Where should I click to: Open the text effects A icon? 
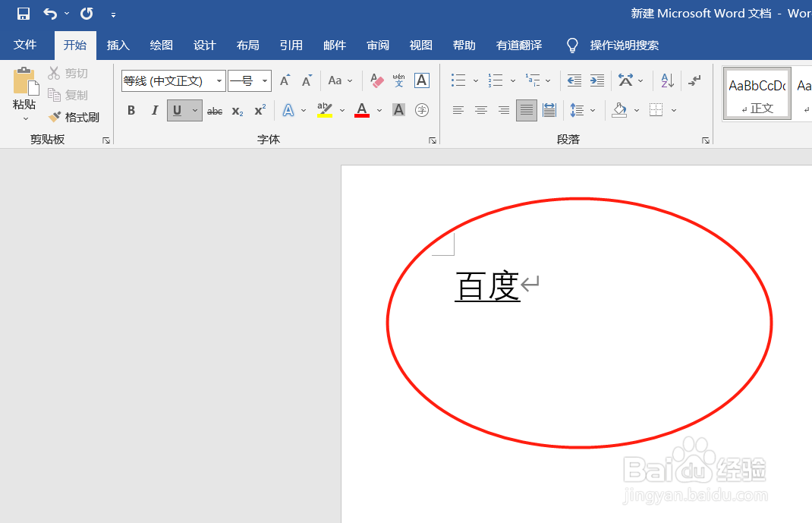point(288,110)
